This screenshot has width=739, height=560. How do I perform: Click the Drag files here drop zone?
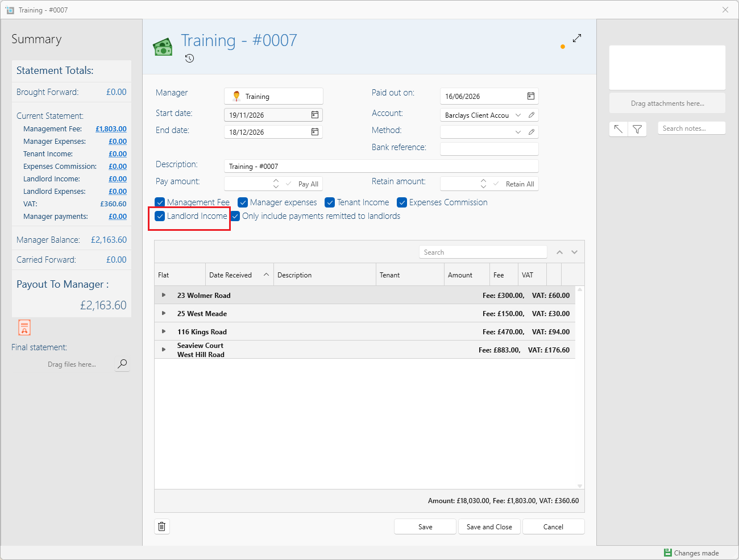(x=72, y=364)
